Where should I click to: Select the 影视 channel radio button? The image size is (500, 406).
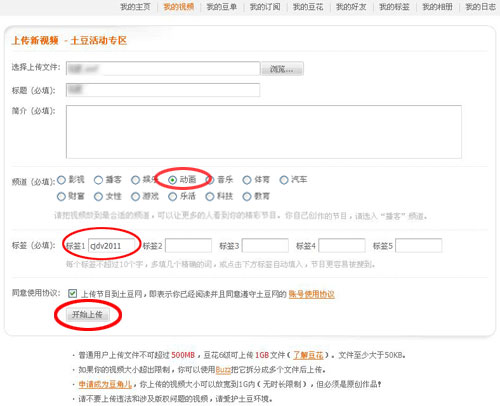(61, 180)
